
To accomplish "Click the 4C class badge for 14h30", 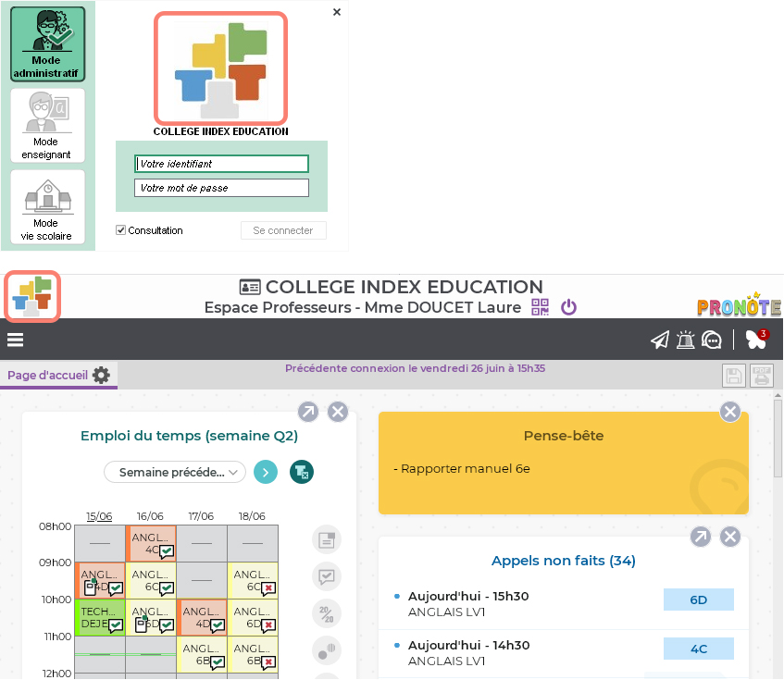I will click(x=699, y=649).
